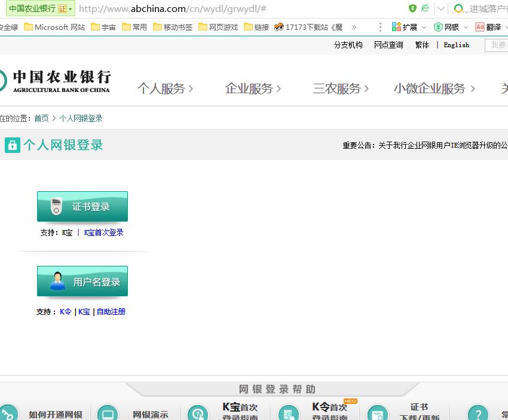
Task: Open the 三农服务 menu
Action: click(x=341, y=88)
